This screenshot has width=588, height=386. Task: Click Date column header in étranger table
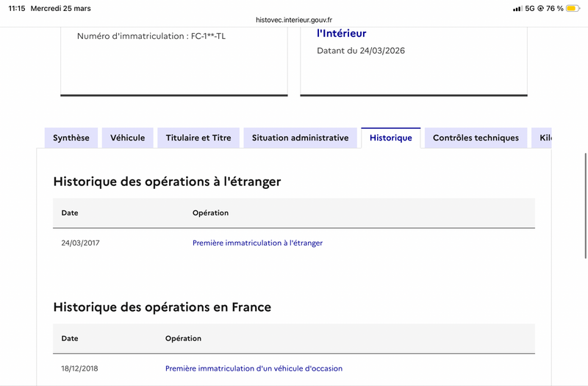[x=70, y=213]
